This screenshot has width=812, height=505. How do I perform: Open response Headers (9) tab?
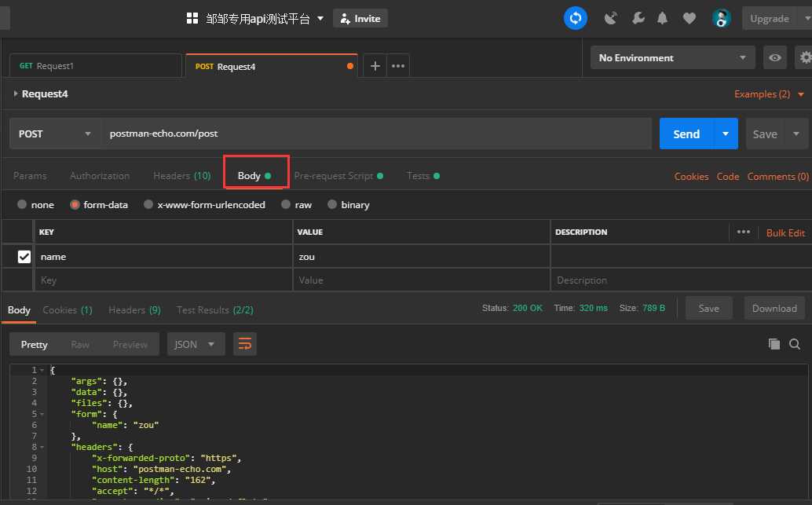pos(134,309)
